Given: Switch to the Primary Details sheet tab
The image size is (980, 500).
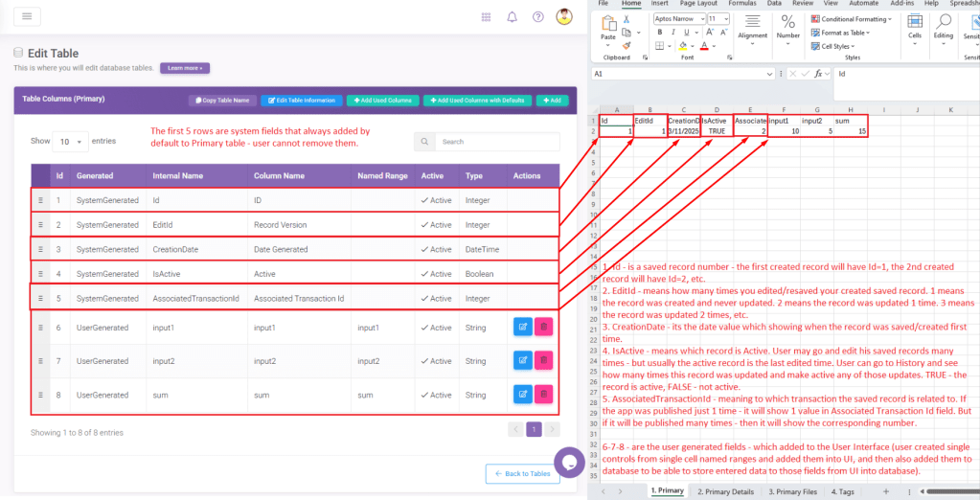Looking at the screenshot, I should 728,491.
